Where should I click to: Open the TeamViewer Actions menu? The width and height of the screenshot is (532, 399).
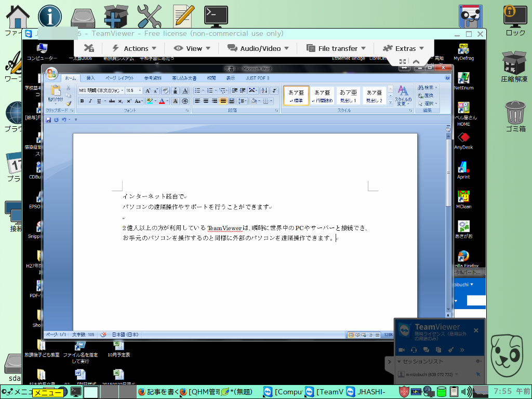(x=135, y=48)
